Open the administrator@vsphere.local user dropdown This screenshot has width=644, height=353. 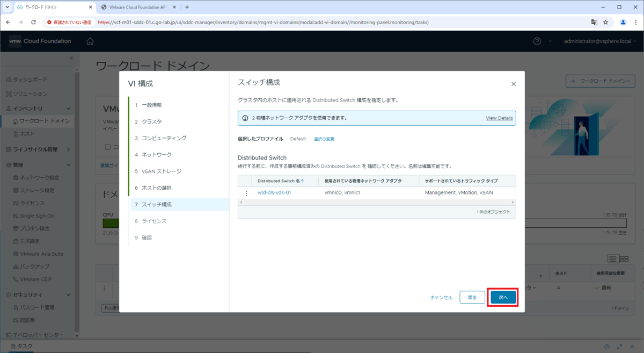coord(600,41)
